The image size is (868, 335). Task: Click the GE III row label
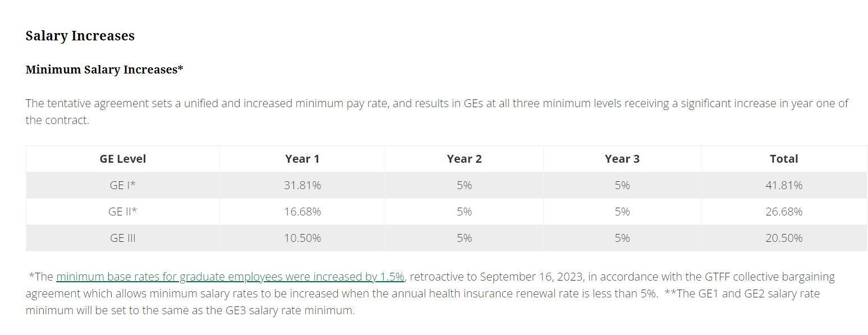(123, 238)
